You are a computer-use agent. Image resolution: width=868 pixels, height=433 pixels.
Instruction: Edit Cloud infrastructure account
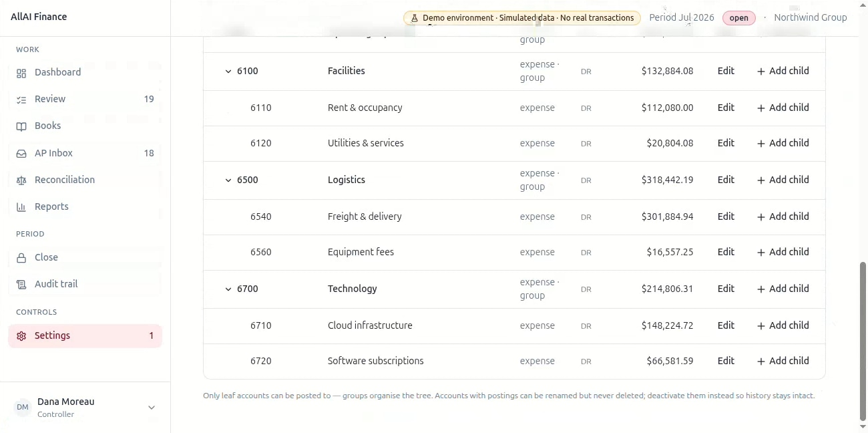pos(726,325)
